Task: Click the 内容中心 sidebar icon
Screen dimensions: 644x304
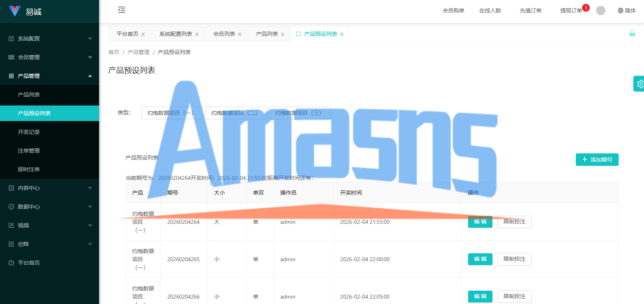Action: click(x=11, y=188)
